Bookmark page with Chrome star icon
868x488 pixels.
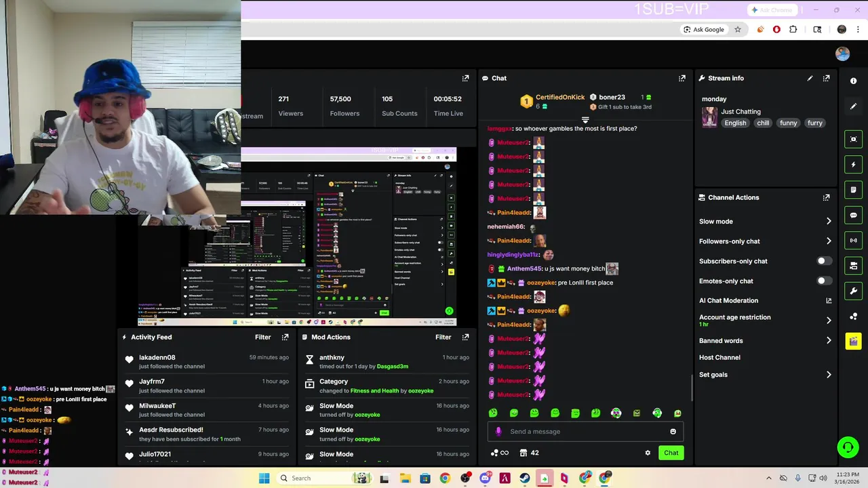click(x=738, y=30)
